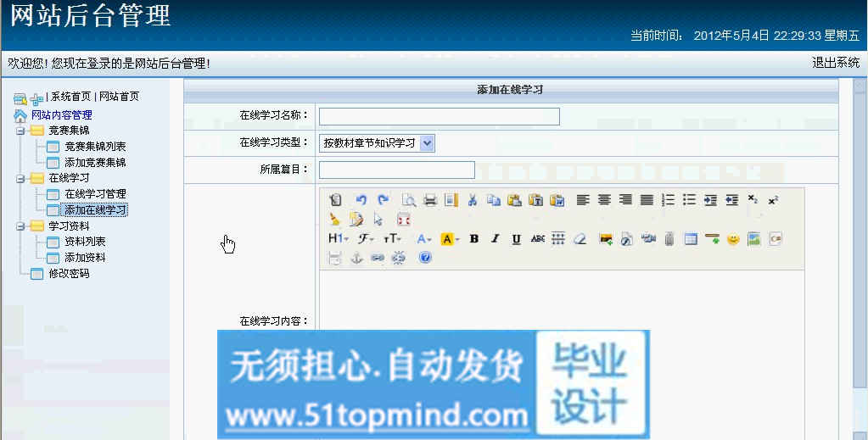Remove hyperlink with unlink icon
The width and height of the screenshot is (868, 440).
399,258
